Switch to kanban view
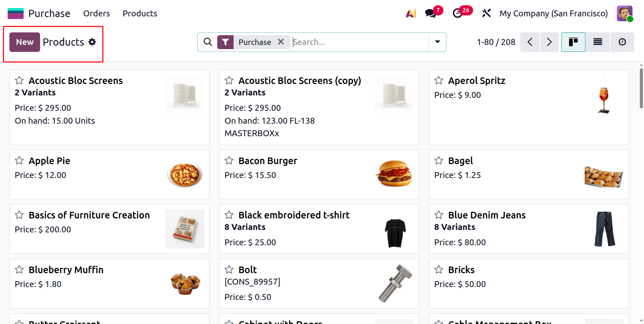The image size is (644, 324). [573, 42]
